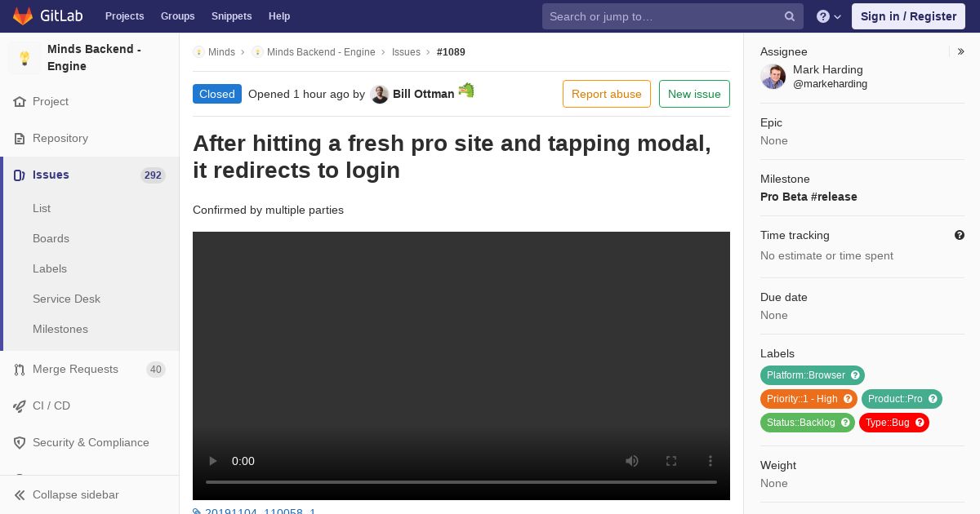Screen dimensions: 980x514
Task: Select the Labels submenu item
Action: pyautogui.click(x=50, y=268)
